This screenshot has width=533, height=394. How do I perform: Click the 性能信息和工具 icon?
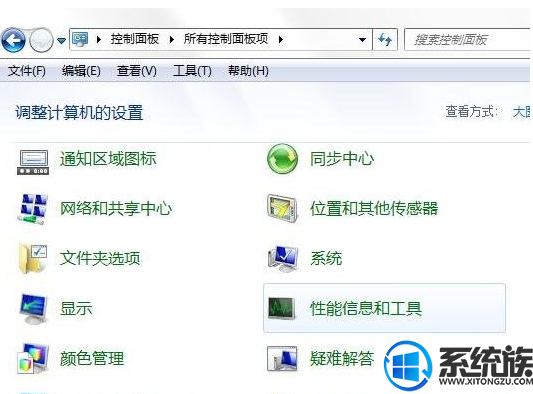coord(281,308)
